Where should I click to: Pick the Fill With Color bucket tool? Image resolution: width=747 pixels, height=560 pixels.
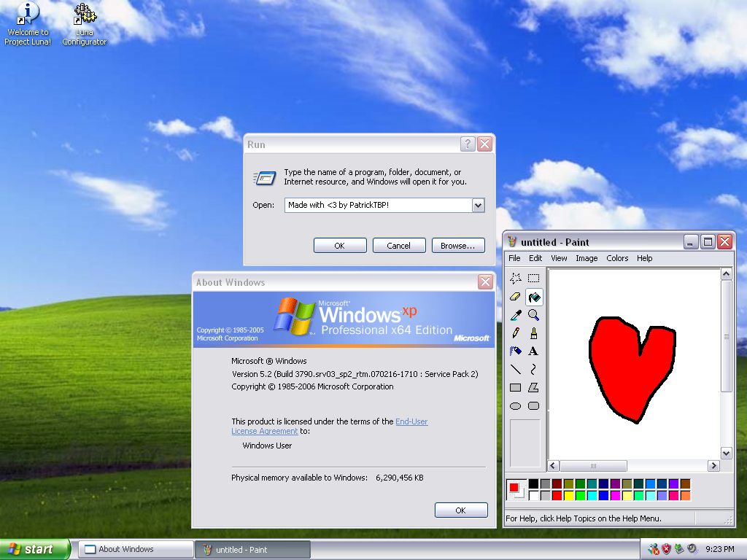[x=533, y=297]
